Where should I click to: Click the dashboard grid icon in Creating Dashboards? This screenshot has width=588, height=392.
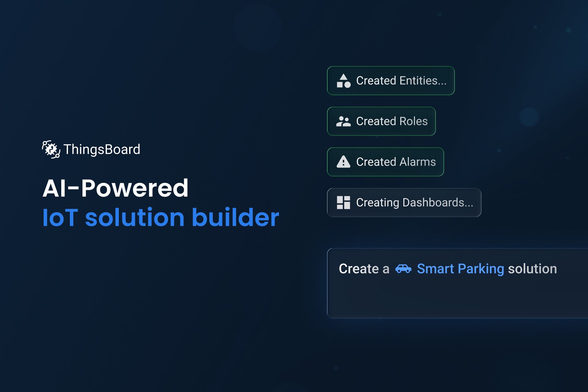(343, 203)
